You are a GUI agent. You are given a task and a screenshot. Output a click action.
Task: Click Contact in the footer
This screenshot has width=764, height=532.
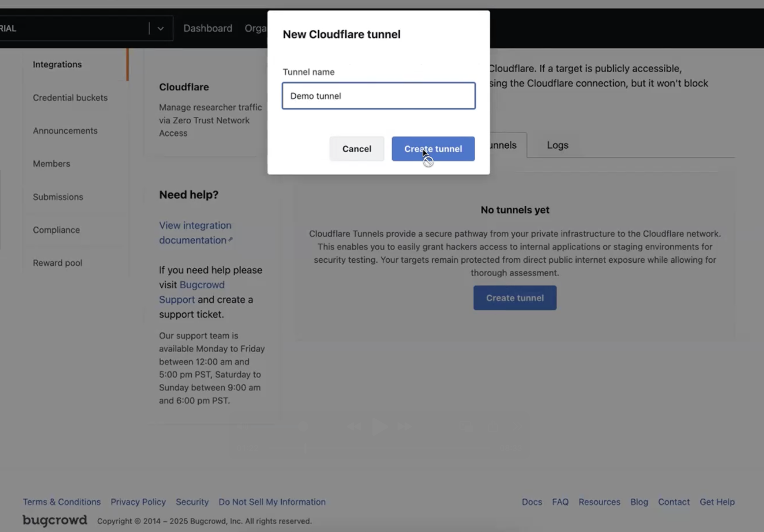674,502
